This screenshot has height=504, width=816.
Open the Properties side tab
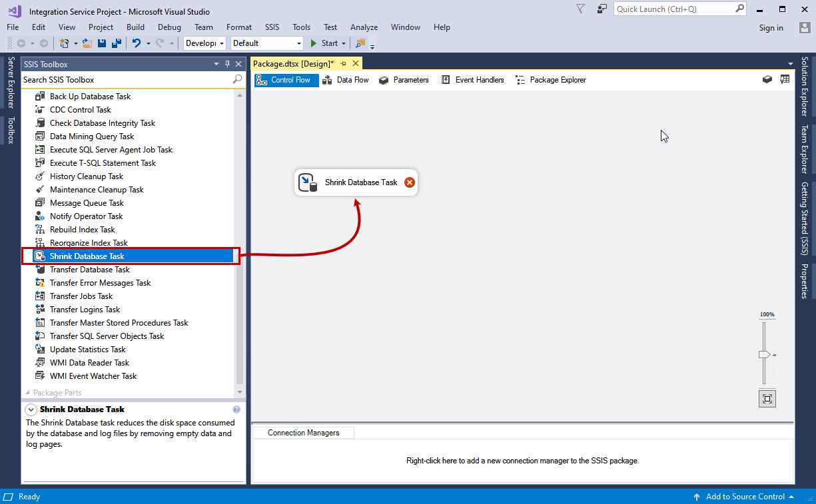[805, 281]
